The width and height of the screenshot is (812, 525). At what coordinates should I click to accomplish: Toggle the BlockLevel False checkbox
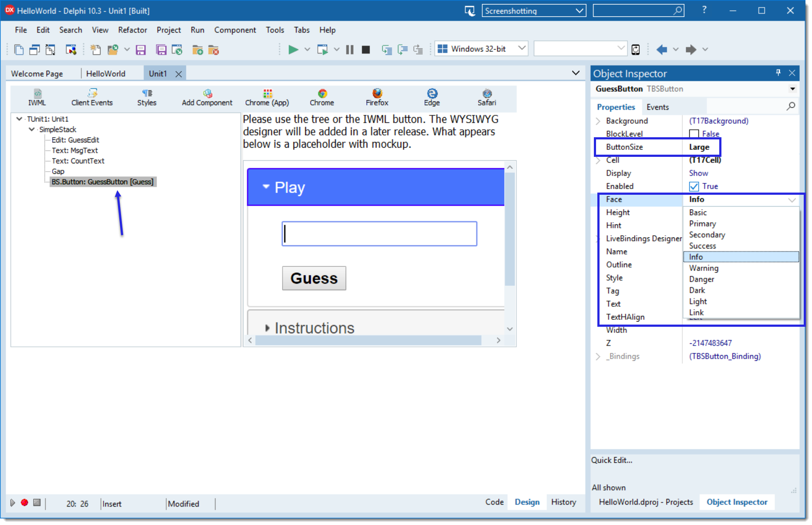pos(694,134)
